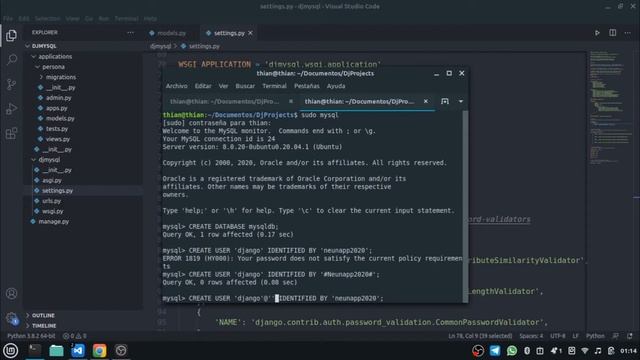
Task: Select settings.py in the explorer tree
Action: [83, 191]
